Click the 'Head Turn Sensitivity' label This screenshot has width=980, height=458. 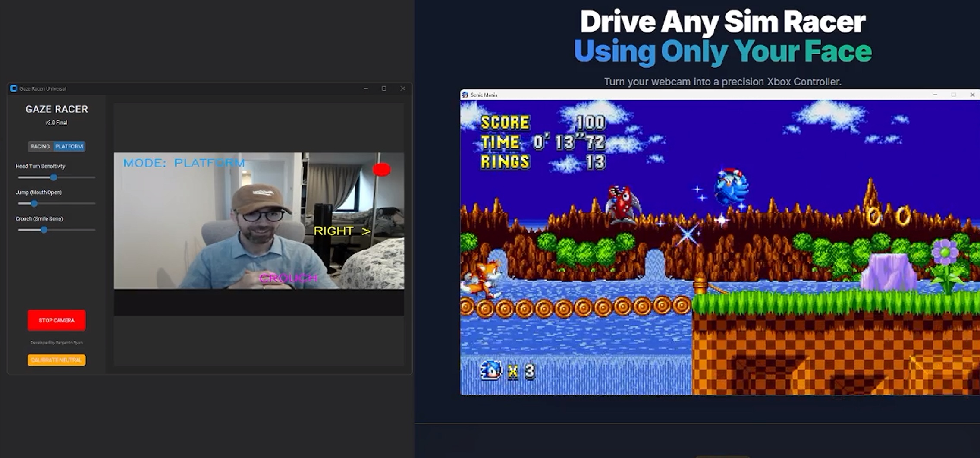coord(41,166)
